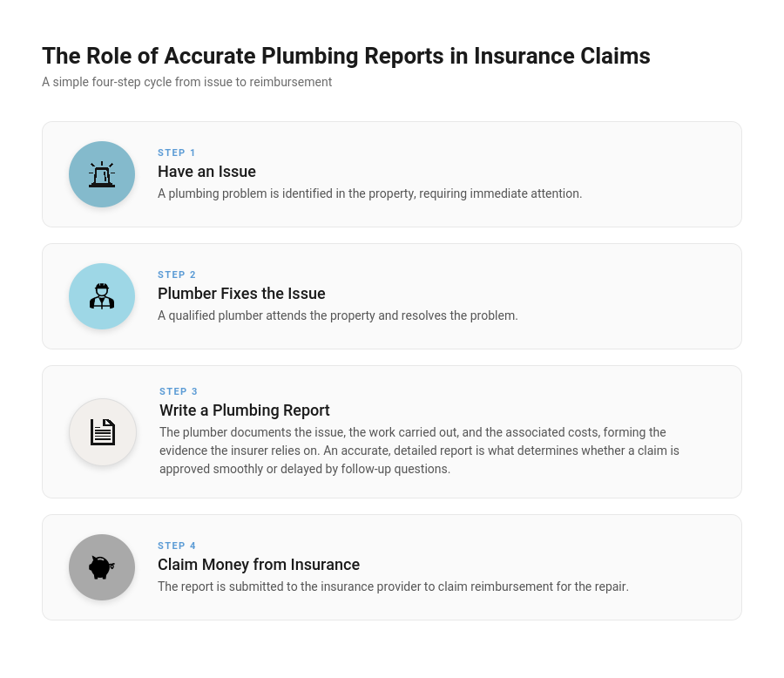Select the 'STEP 3' label
Screen dimensions: 784x678
pos(179,391)
